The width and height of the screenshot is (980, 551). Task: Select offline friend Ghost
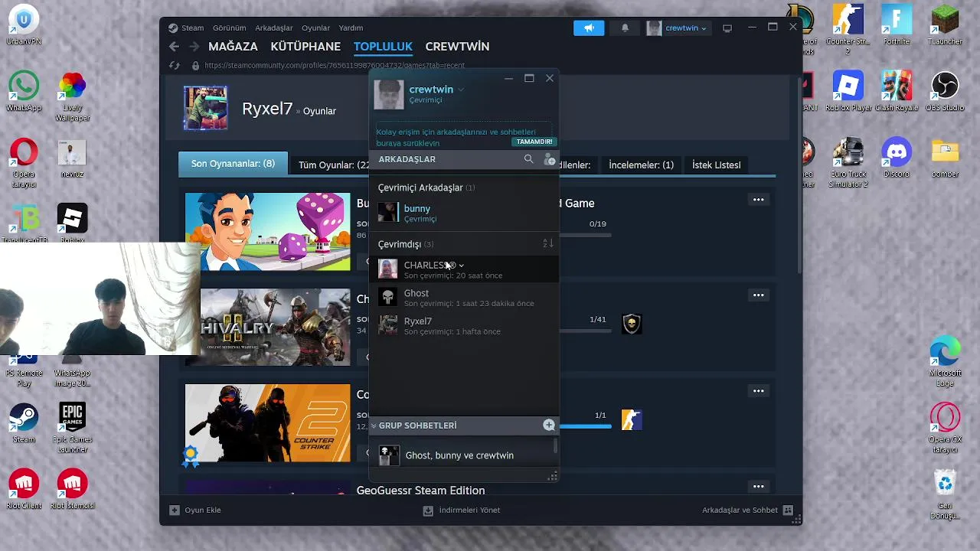(x=464, y=298)
